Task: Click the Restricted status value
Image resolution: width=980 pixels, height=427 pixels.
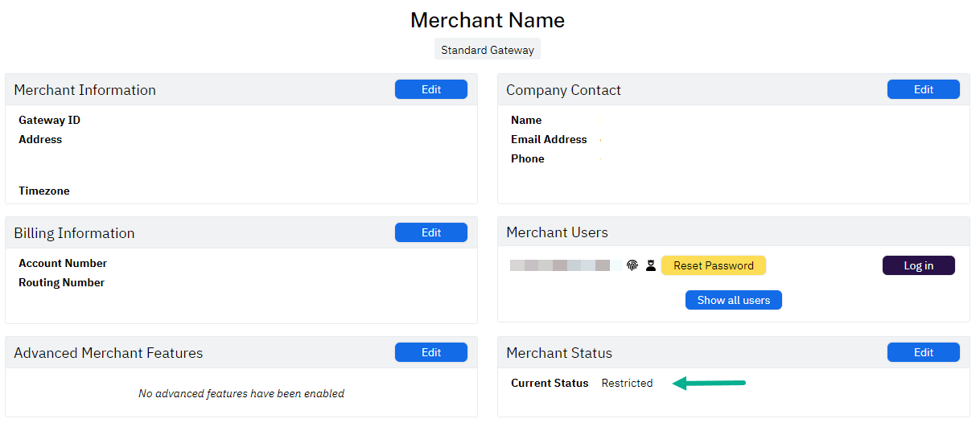Action: click(627, 384)
